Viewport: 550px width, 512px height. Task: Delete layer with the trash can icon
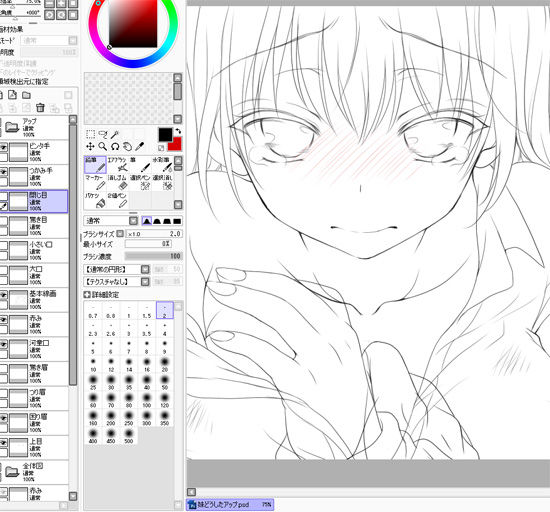40,108
